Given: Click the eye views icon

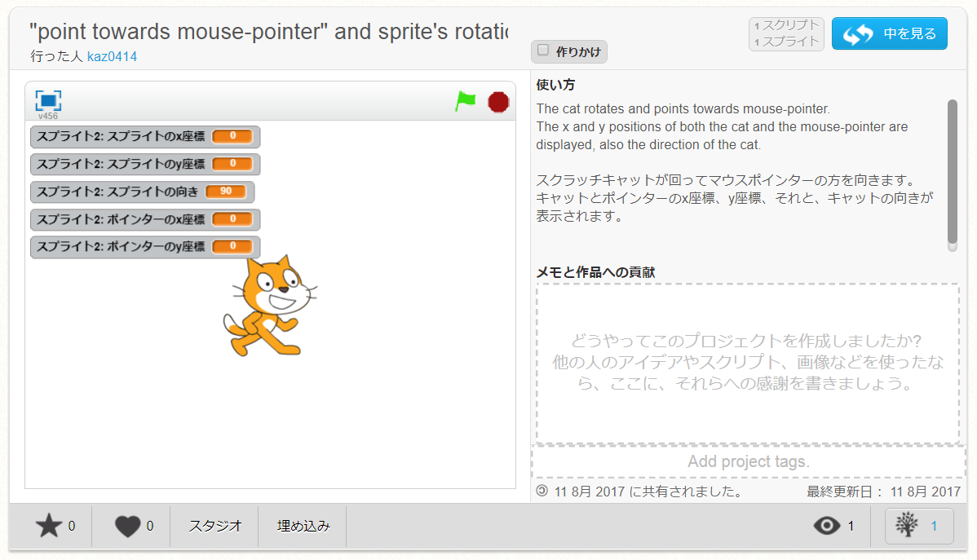Looking at the screenshot, I should (x=827, y=526).
